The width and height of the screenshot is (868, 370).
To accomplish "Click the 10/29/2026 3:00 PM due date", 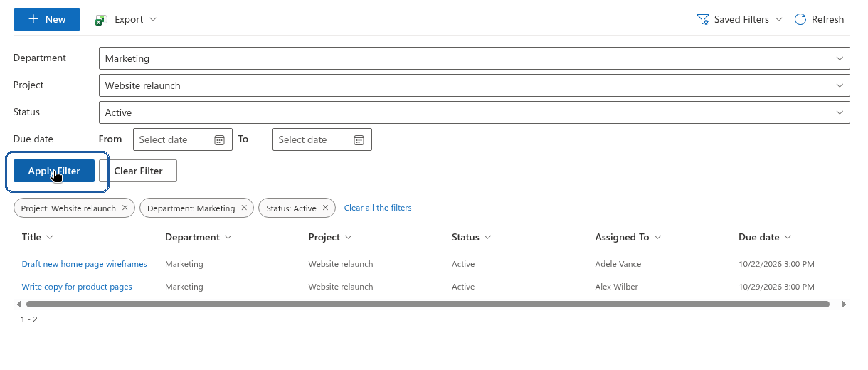I will tap(776, 287).
